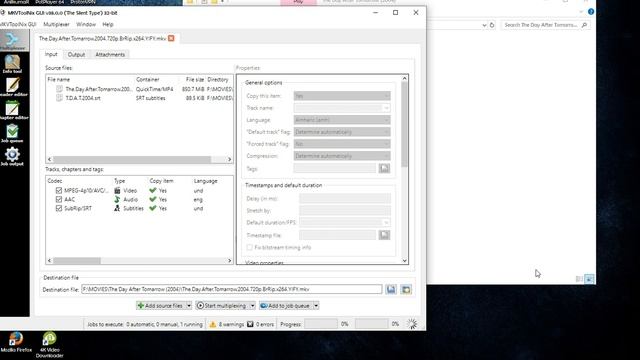Click the warnings triangle status icon
Screen dimensions: 640x360
tap(213, 324)
